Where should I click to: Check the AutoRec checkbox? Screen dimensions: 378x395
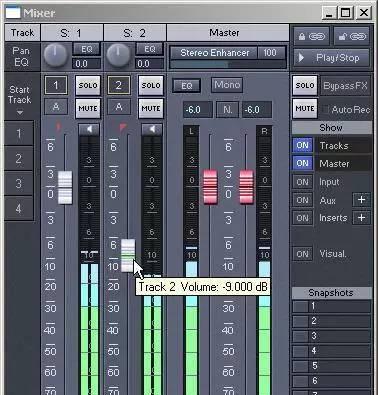coord(325,109)
